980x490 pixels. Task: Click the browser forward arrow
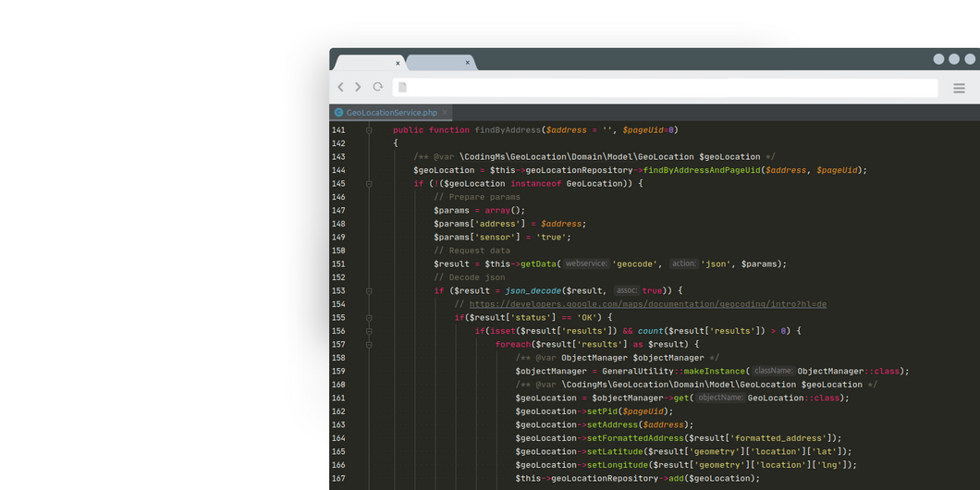tap(358, 88)
